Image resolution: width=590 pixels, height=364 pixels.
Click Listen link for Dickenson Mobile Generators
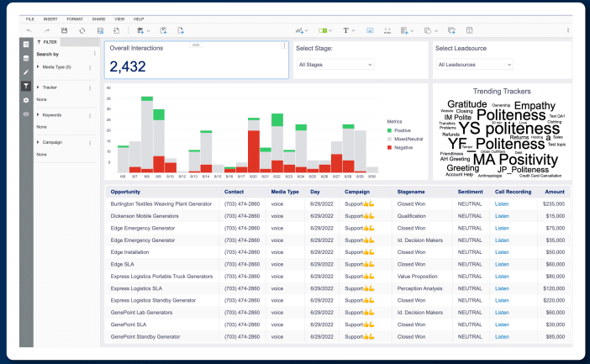502,216
